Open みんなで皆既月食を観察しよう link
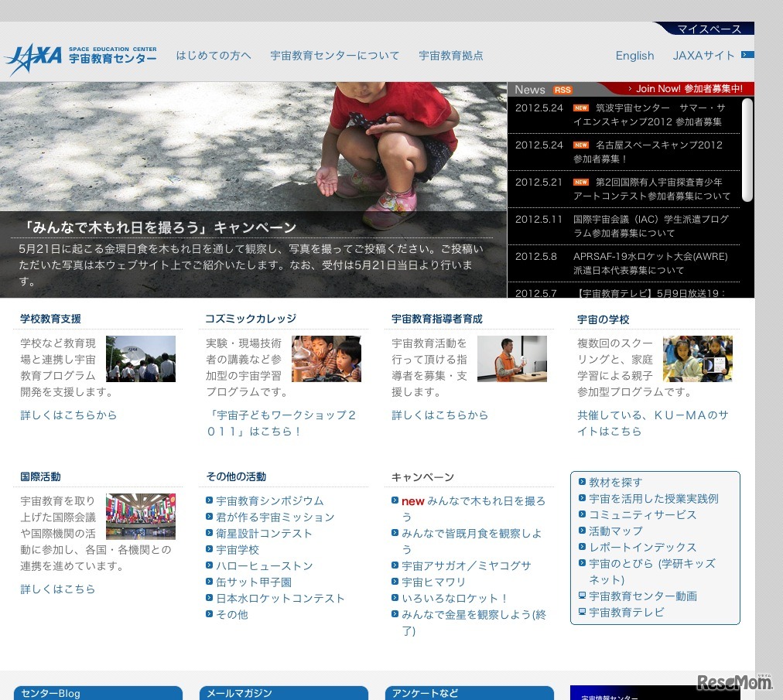The height and width of the screenshot is (700, 783). (x=472, y=541)
